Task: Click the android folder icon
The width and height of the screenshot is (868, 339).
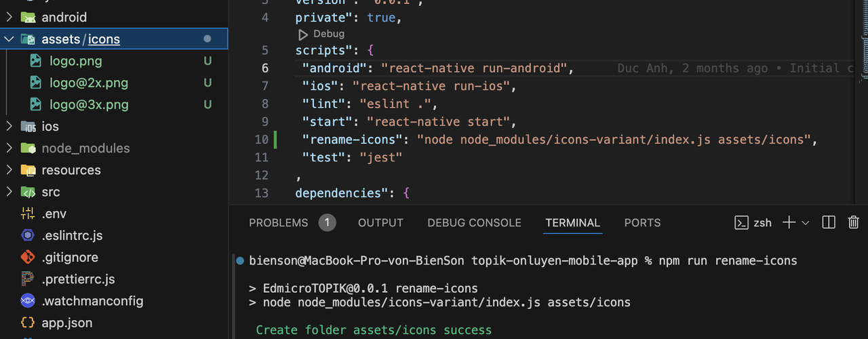Action: (28, 17)
